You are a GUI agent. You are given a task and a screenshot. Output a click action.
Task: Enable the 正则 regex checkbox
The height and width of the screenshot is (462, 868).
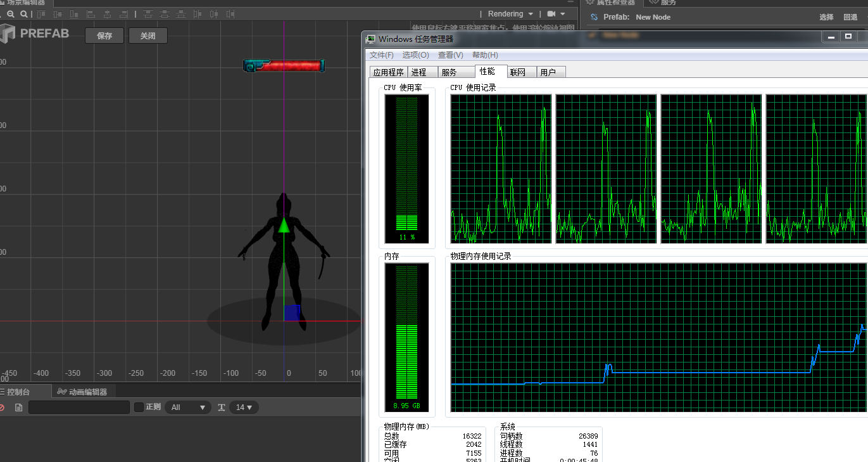(x=139, y=407)
